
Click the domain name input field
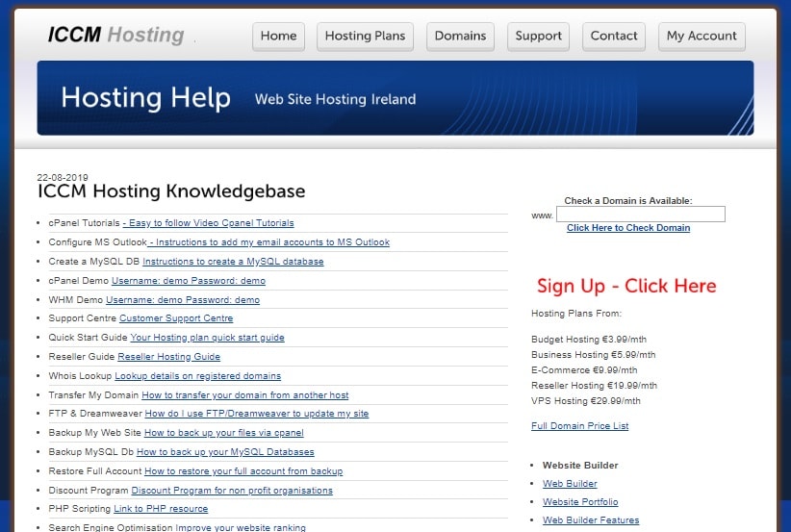point(641,214)
